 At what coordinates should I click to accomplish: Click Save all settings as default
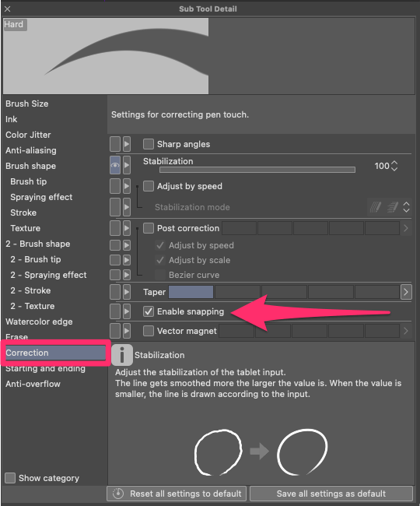click(x=331, y=494)
